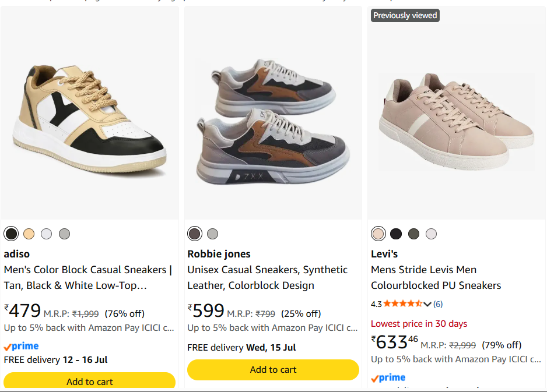
Task: Select white color swatch for Levi's sneakers
Action: (431, 234)
